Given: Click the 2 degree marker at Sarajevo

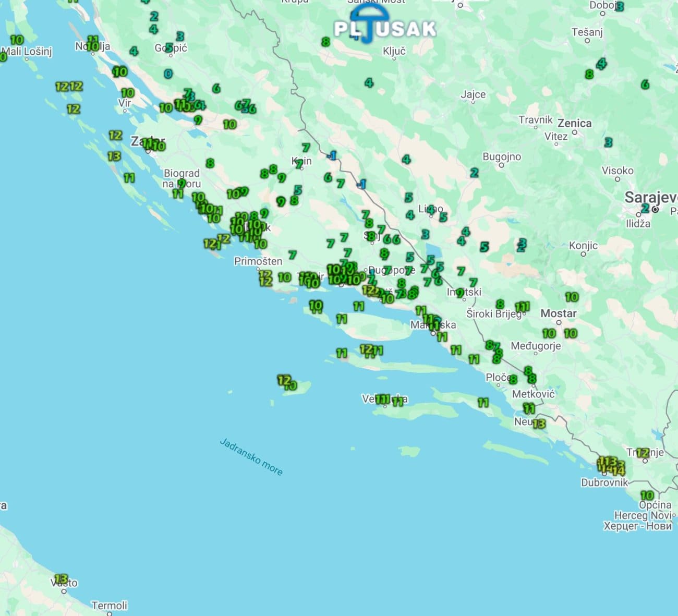Looking at the screenshot, I should (645, 208).
